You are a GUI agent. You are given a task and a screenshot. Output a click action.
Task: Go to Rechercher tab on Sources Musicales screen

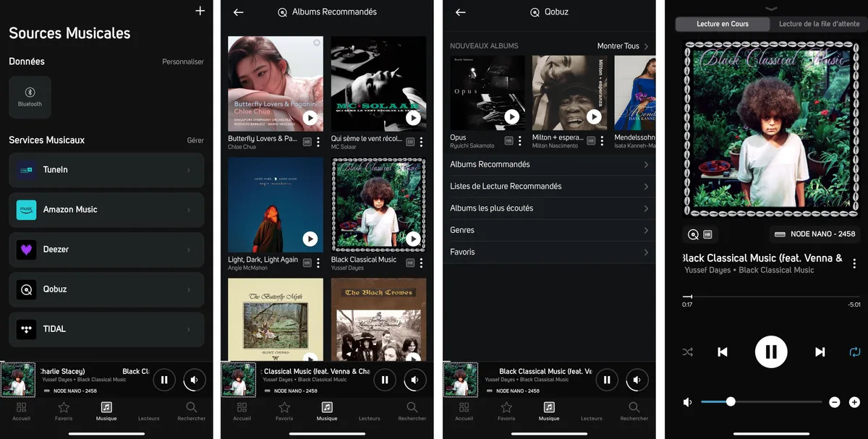coord(191,412)
